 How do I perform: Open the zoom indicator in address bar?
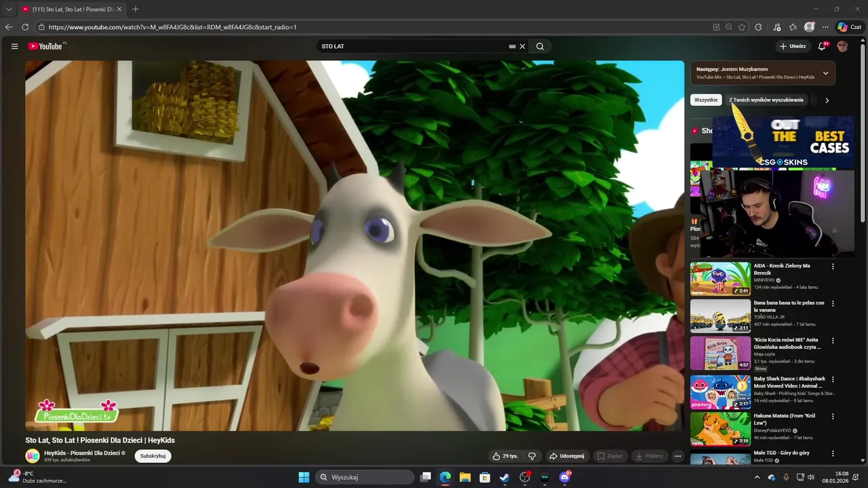coord(729,27)
